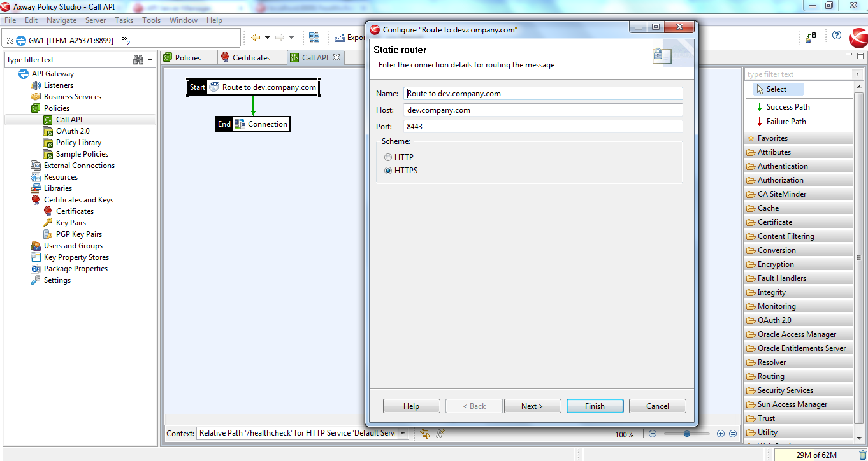Viewport: 868px width, 461px height.
Task: Click the Certificates and Keys ribbon icon
Action: coord(36,200)
